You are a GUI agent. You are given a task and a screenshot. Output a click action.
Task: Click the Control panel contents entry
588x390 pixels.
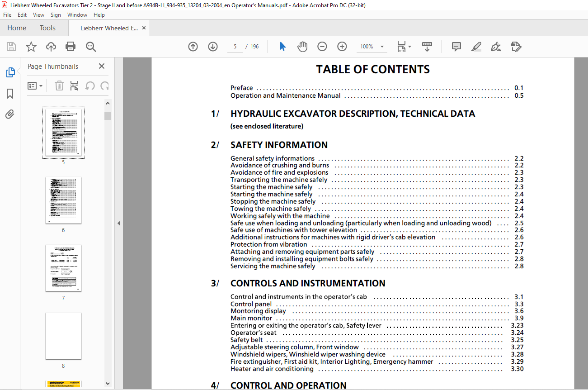click(x=377, y=304)
